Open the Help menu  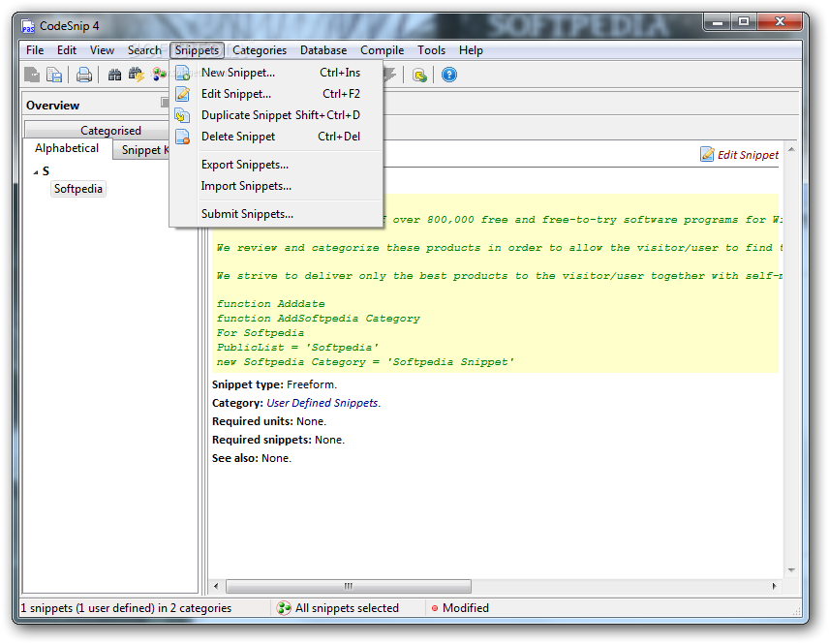click(471, 50)
